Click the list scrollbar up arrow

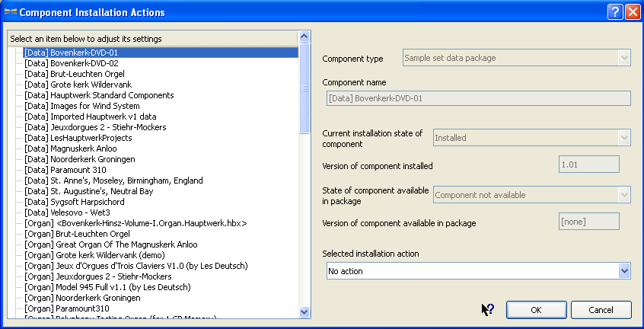(304, 36)
